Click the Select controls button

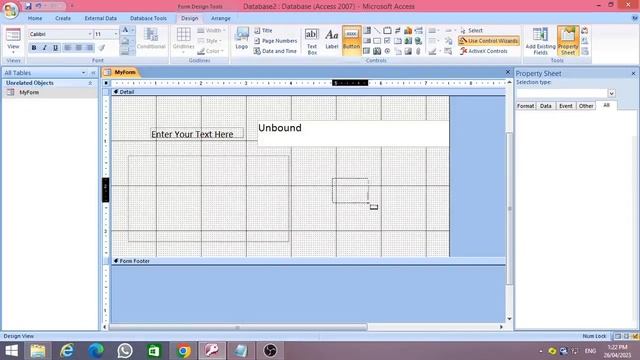pyautogui.click(x=471, y=31)
